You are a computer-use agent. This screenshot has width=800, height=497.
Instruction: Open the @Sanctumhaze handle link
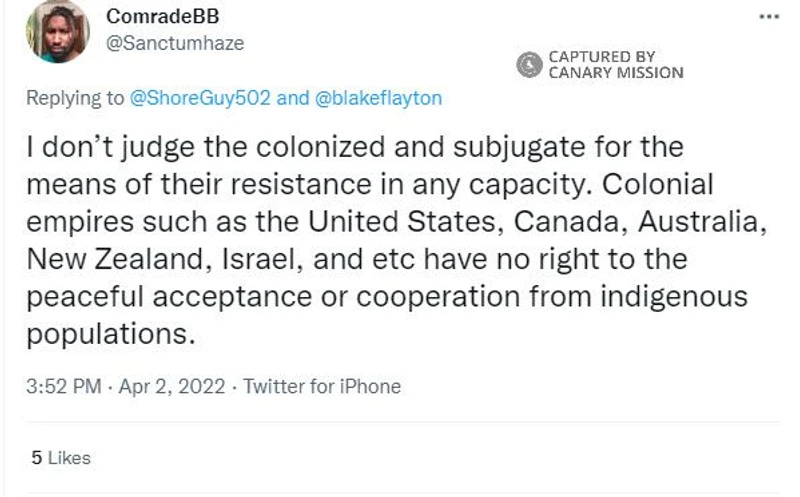(175, 43)
